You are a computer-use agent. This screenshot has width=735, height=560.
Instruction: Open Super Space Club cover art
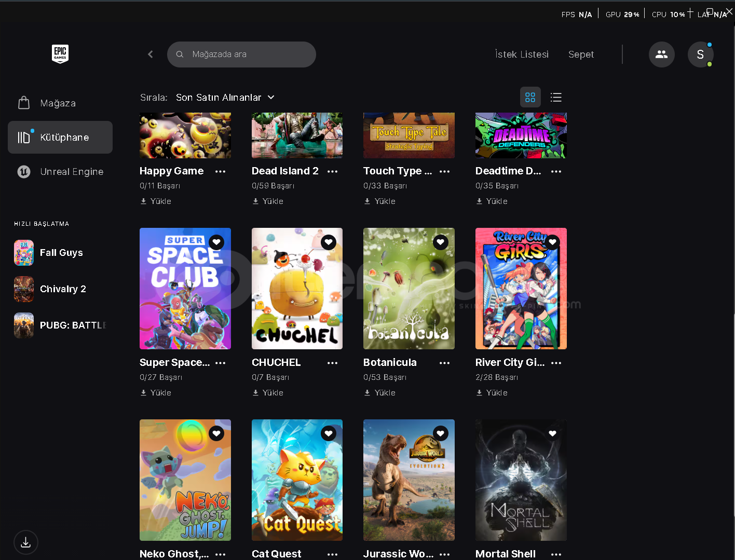click(x=185, y=289)
